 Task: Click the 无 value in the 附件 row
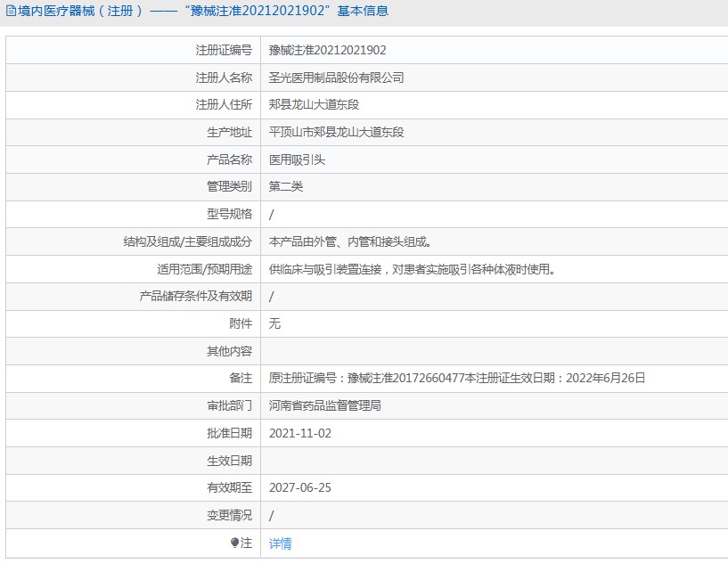coord(274,324)
